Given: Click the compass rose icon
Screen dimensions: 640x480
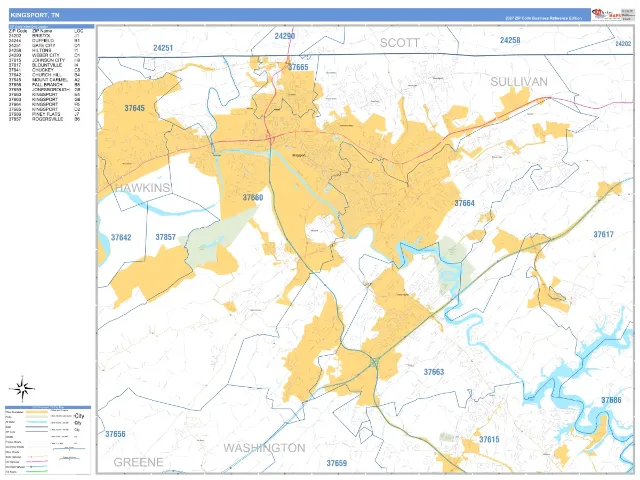Looking at the screenshot, I should point(22,388).
